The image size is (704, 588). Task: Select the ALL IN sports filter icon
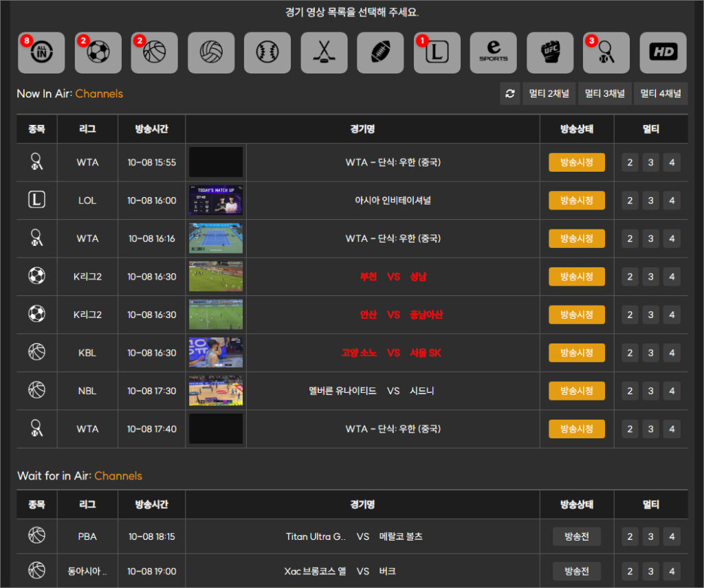click(41, 53)
